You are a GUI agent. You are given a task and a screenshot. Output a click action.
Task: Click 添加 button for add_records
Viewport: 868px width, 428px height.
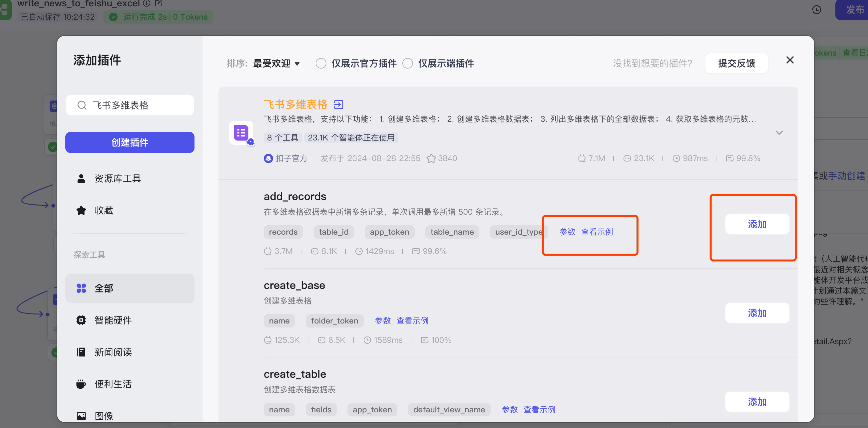(x=757, y=224)
